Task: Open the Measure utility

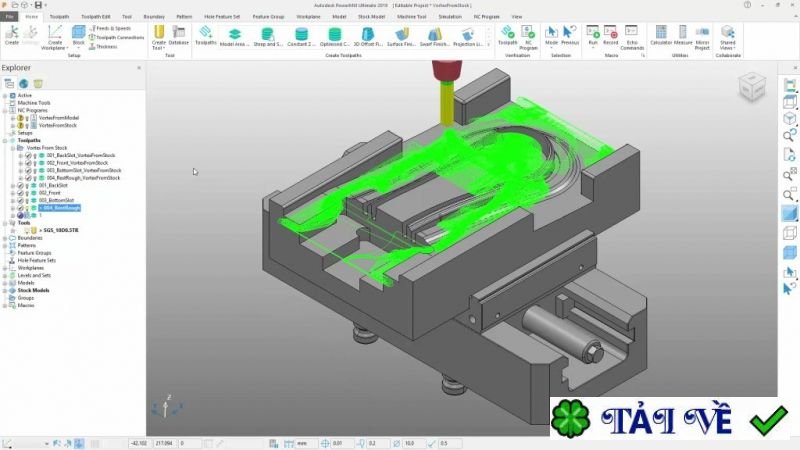Action: 683,35
